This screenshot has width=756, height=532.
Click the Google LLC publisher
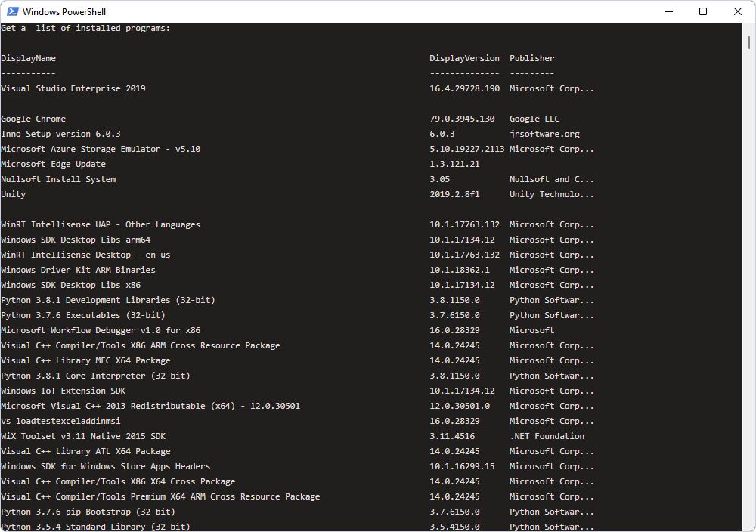click(534, 119)
